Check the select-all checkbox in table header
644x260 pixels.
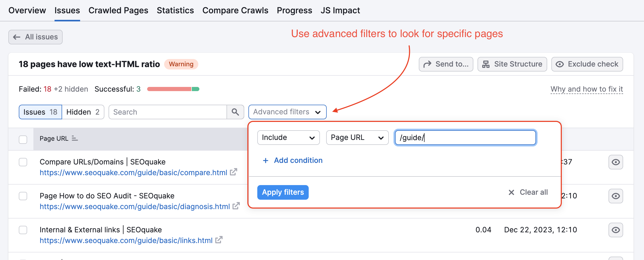(x=23, y=139)
